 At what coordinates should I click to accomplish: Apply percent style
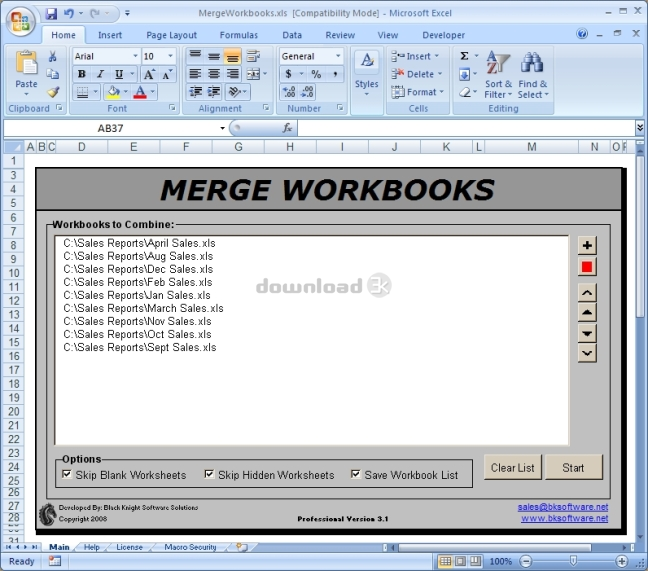(x=316, y=74)
